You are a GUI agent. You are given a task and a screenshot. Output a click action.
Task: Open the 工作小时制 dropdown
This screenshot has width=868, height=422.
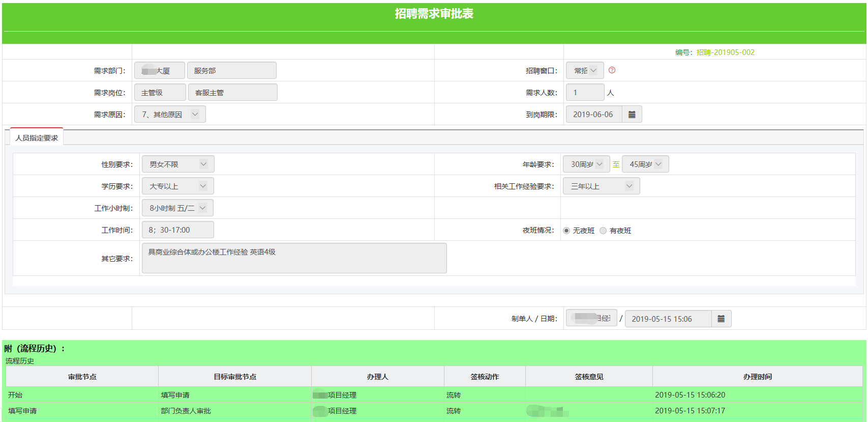pos(177,208)
